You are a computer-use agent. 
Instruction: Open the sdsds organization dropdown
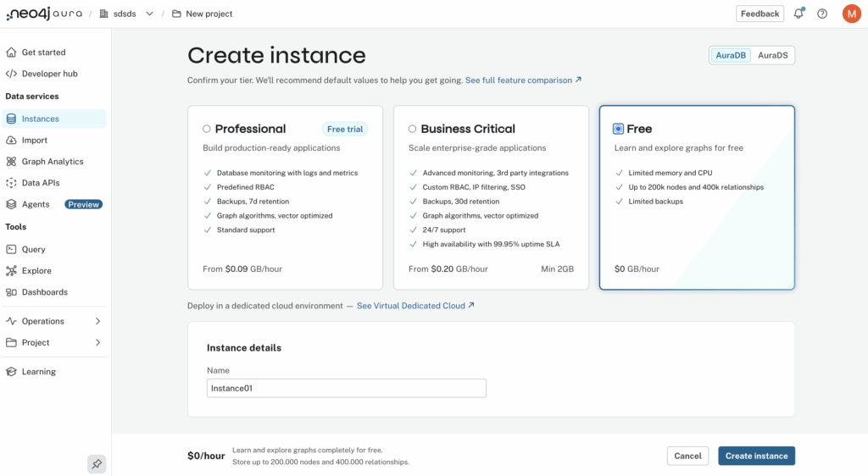(x=149, y=14)
